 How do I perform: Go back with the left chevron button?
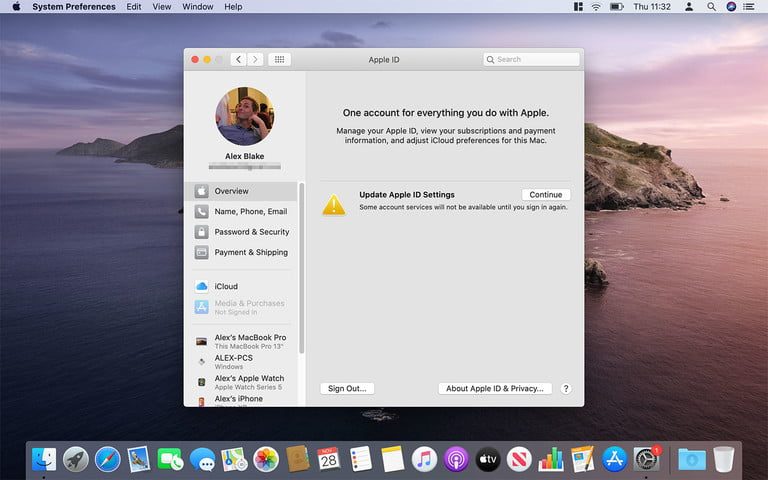[239, 59]
